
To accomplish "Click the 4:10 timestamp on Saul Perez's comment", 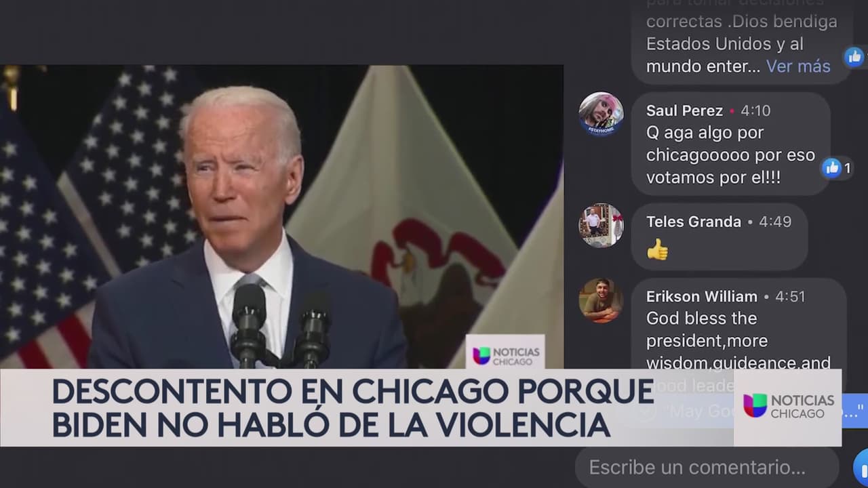I will (x=755, y=110).
